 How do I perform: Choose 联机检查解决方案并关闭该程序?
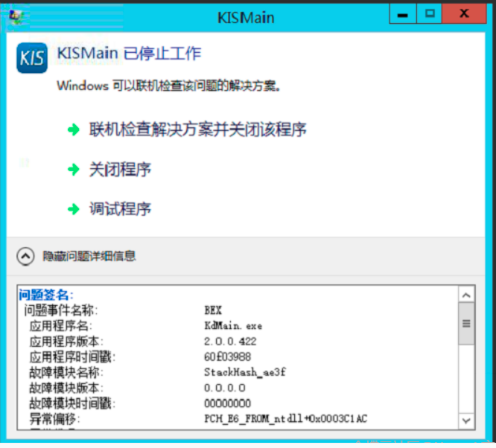[198, 129]
